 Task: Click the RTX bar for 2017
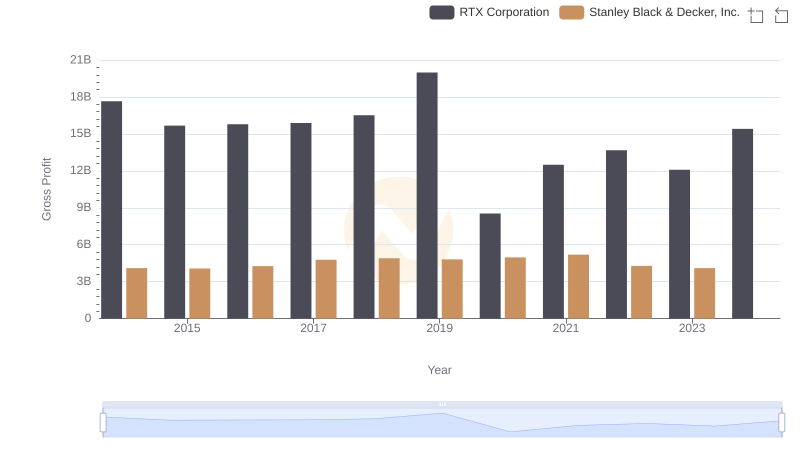[301, 221]
